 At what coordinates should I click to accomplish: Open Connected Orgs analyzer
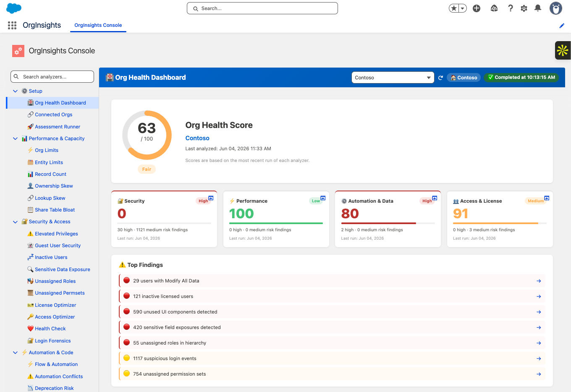53,115
